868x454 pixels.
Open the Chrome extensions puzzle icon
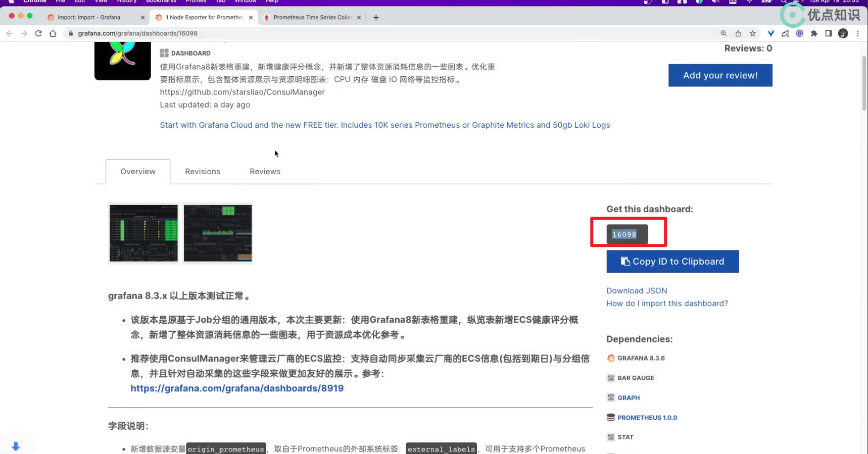pos(814,33)
